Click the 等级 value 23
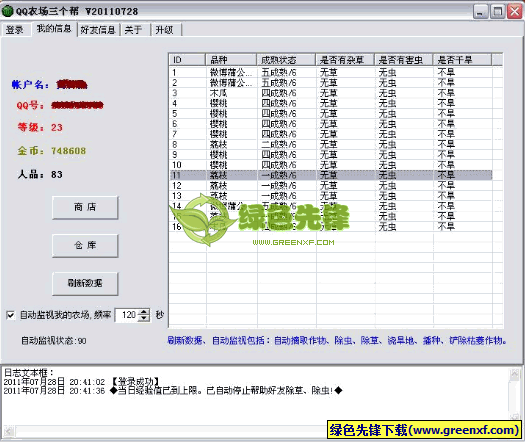The height and width of the screenshot is (442, 525). (57, 127)
